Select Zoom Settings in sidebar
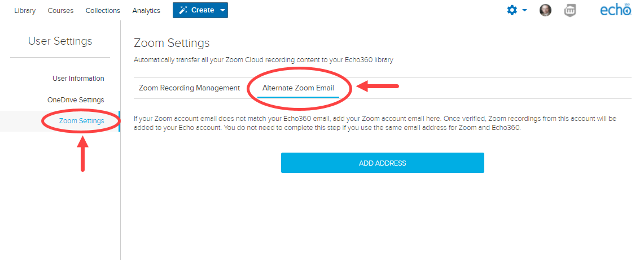The image size is (644, 260). point(81,121)
